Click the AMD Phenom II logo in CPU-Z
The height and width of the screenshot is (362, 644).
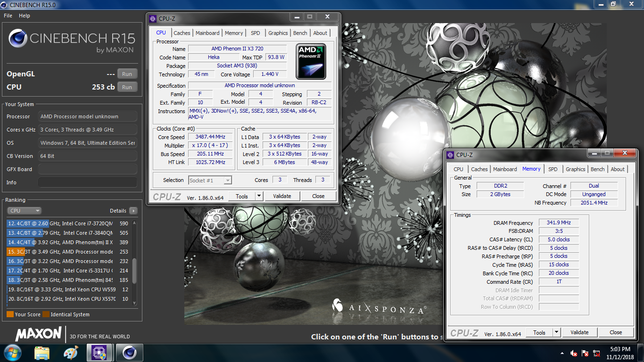tap(311, 61)
